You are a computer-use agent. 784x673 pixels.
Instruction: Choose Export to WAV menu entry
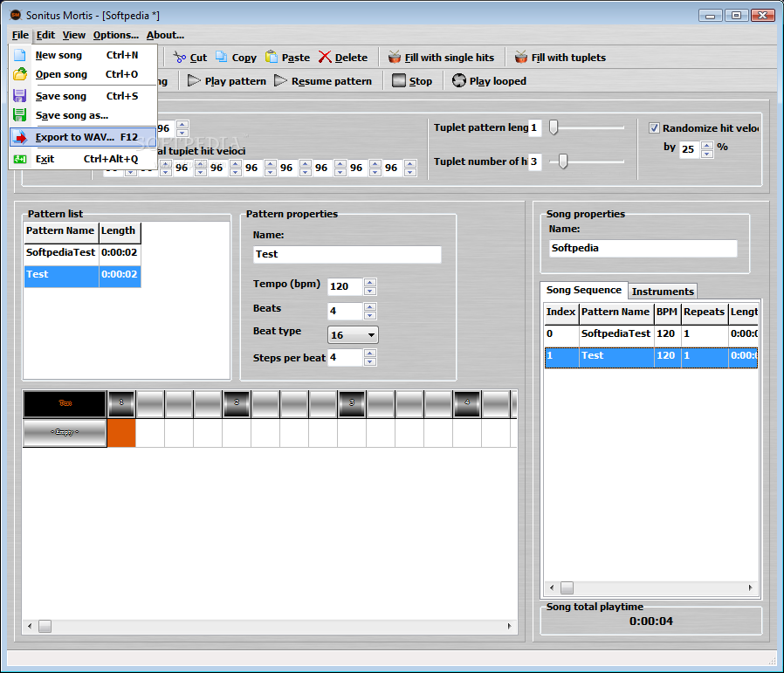tap(83, 137)
